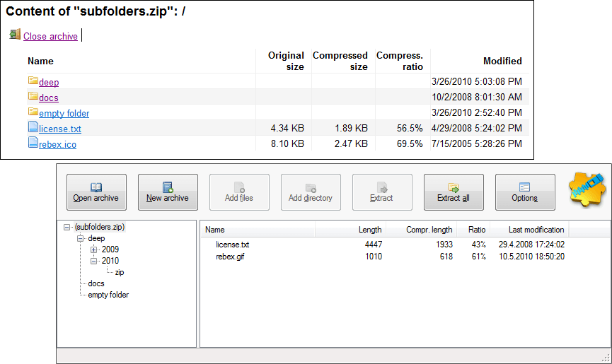Select the zip folder in the tree
Viewport: 612px width, 364px height.
(120, 272)
